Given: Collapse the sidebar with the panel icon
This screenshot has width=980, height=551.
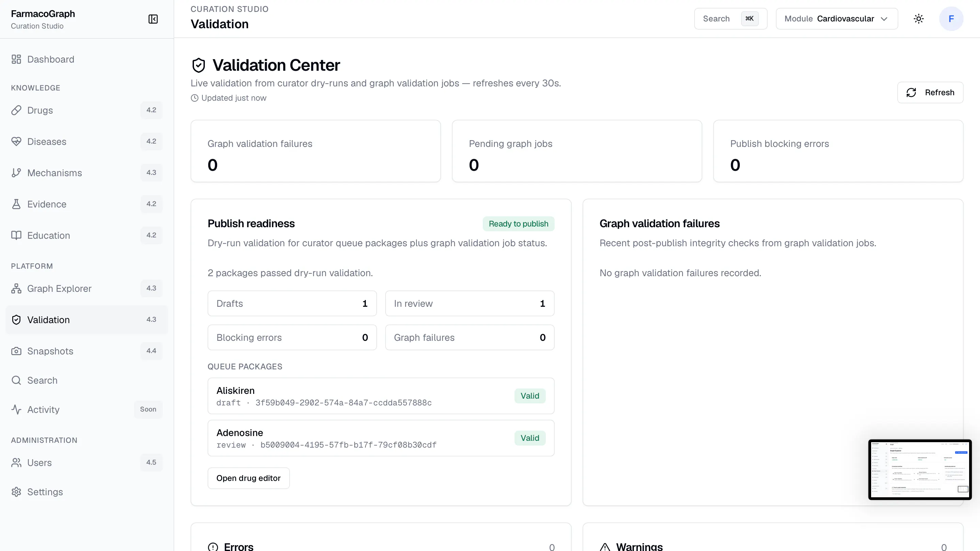Looking at the screenshot, I should (153, 19).
